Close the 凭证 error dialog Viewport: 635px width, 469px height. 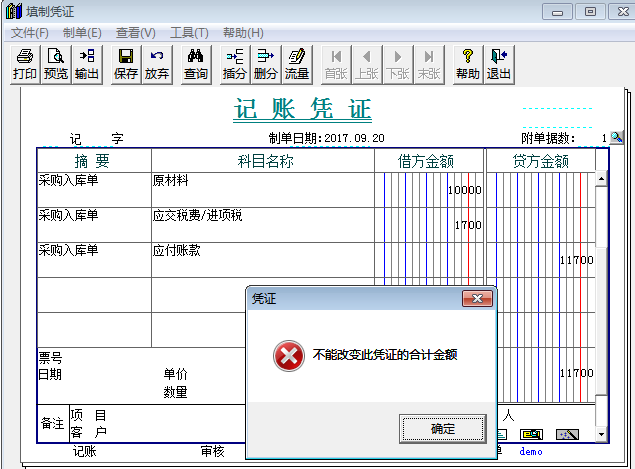click(x=477, y=298)
